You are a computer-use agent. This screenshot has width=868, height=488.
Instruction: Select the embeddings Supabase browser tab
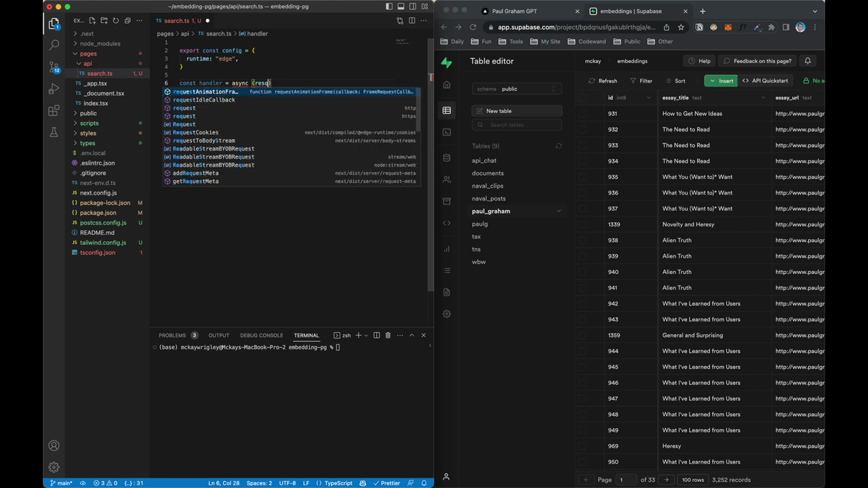[x=637, y=11]
